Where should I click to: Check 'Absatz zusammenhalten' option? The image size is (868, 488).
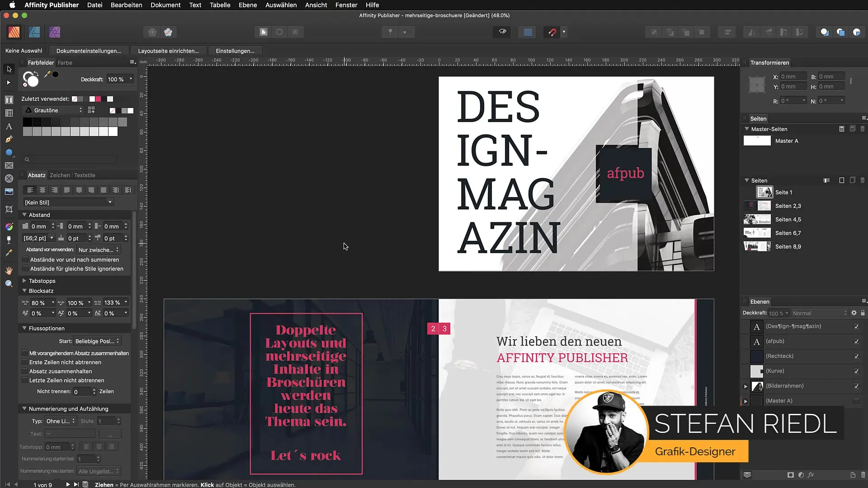[x=24, y=371]
